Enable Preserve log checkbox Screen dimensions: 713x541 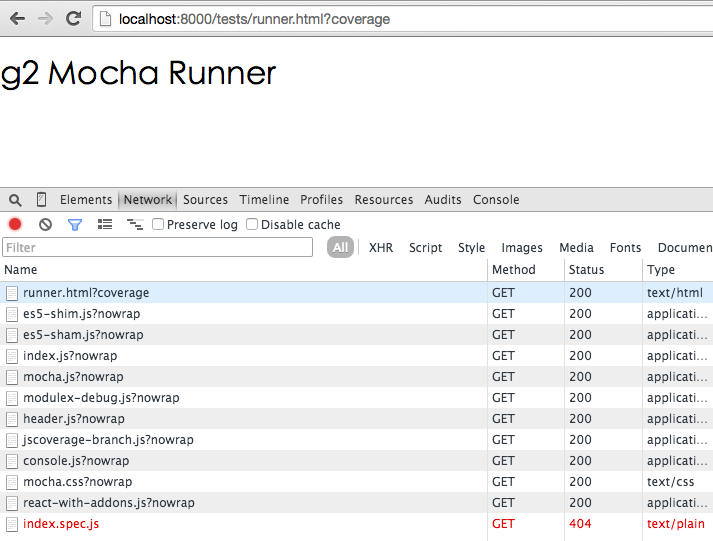click(x=158, y=224)
